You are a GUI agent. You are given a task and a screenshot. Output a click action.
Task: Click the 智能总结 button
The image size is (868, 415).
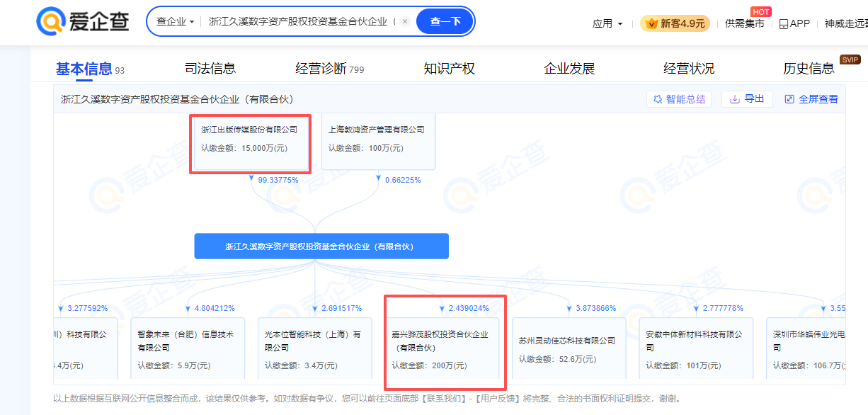click(679, 99)
